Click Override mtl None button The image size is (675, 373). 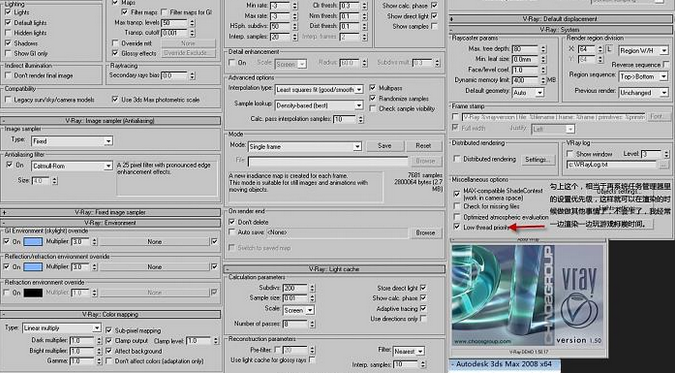coord(188,43)
